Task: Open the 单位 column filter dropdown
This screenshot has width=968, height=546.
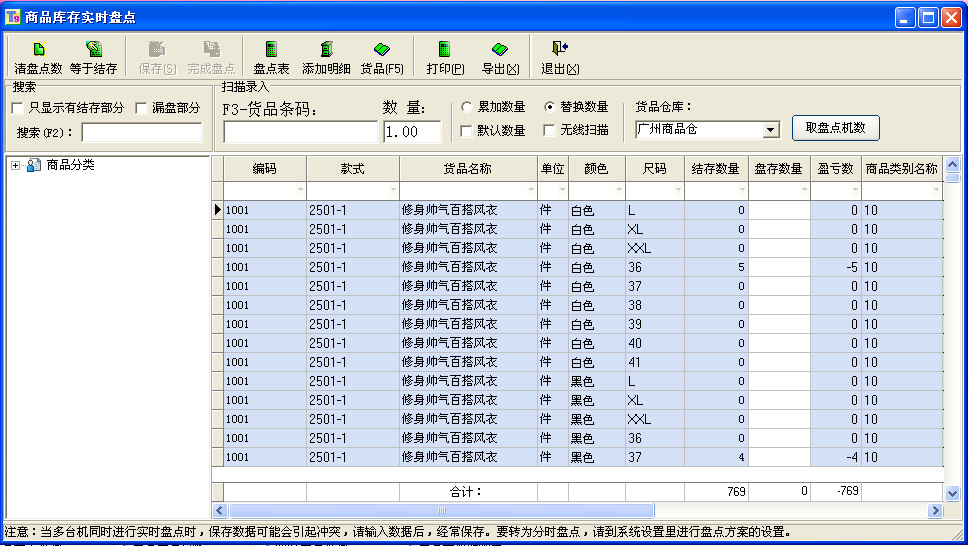Action: tap(562, 190)
